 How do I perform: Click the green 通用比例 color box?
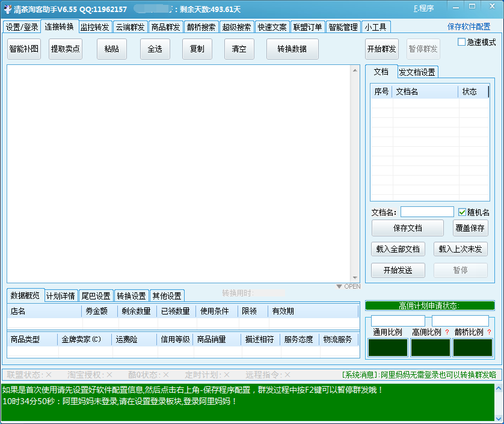(387, 348)
